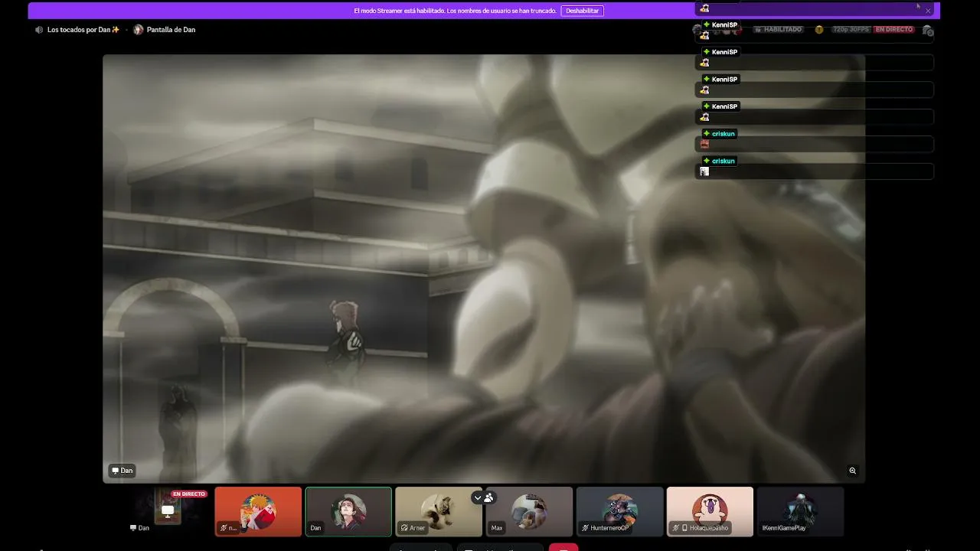
Task: Select Holaquepasho's participant tile
Action: tap(710, 511)
